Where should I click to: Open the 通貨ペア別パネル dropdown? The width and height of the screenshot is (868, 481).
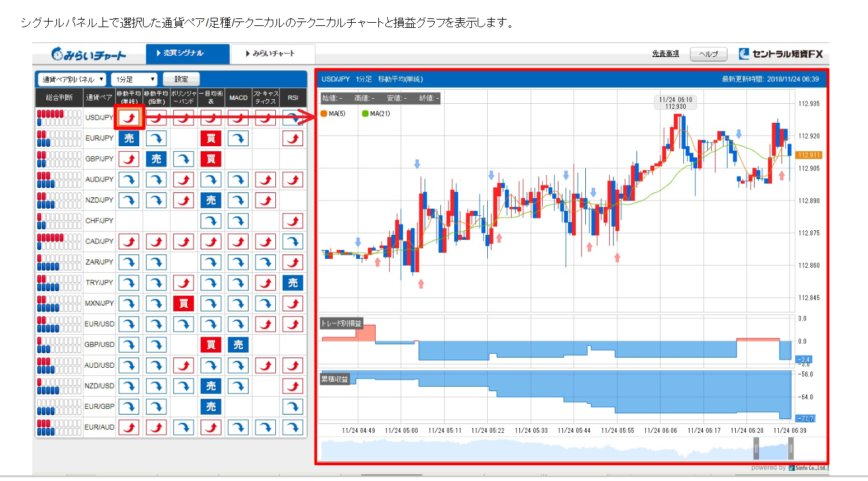(x=71, y=79)
